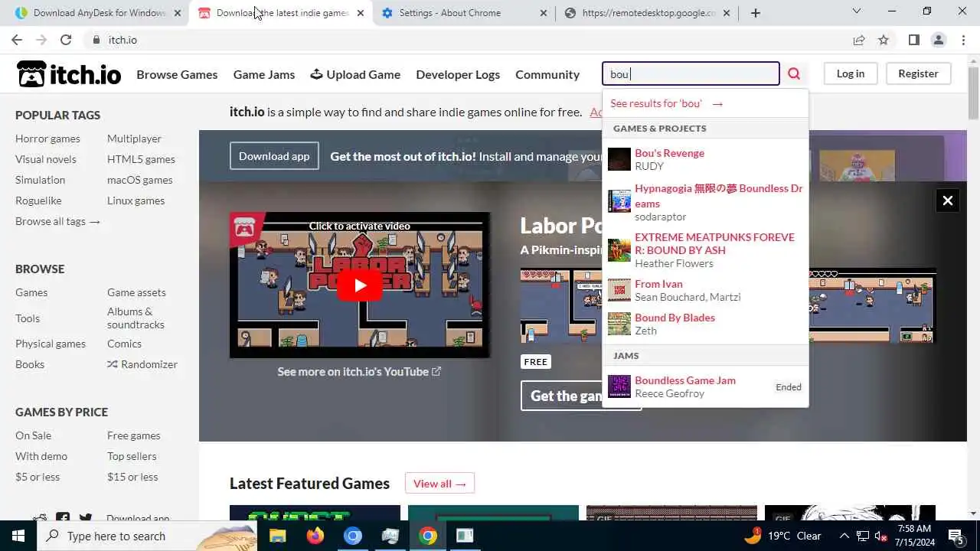The width and height of the screenshot is (980, 551).
Task: Open the HTML5 games tag
Action: click(x=141, y=159)
